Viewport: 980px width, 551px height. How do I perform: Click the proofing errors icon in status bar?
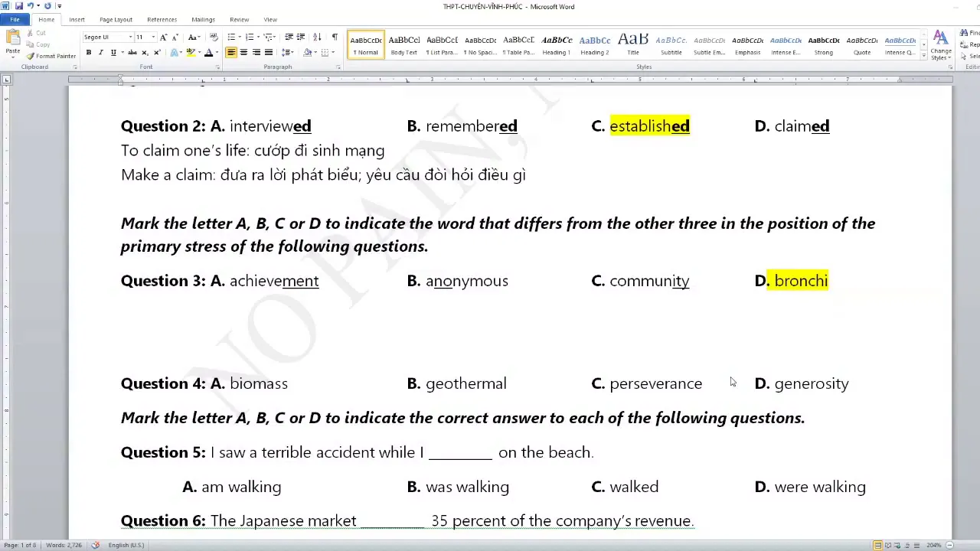pos(96,545)
